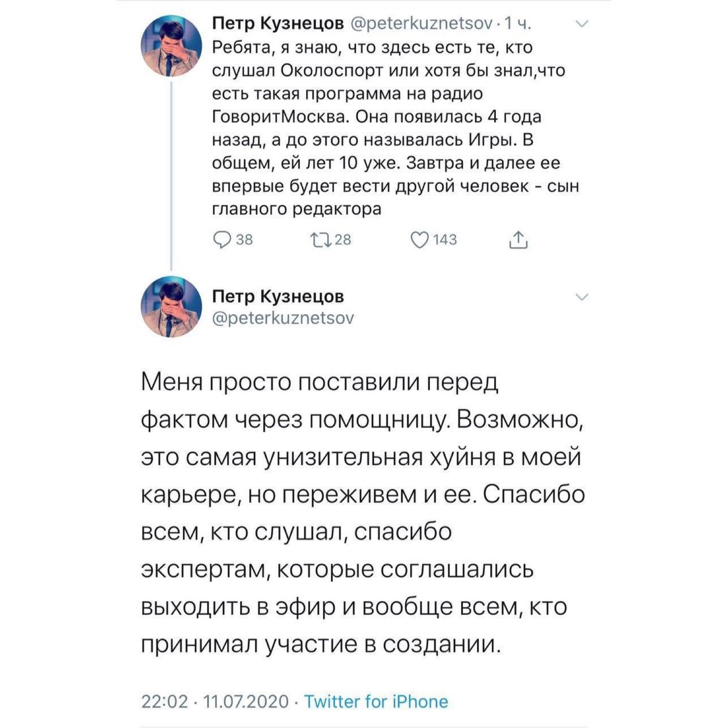Click the 28 retweets count
The height and width of the screenshot is (728, 728).
pyautogui.click(x=343, y=241)
